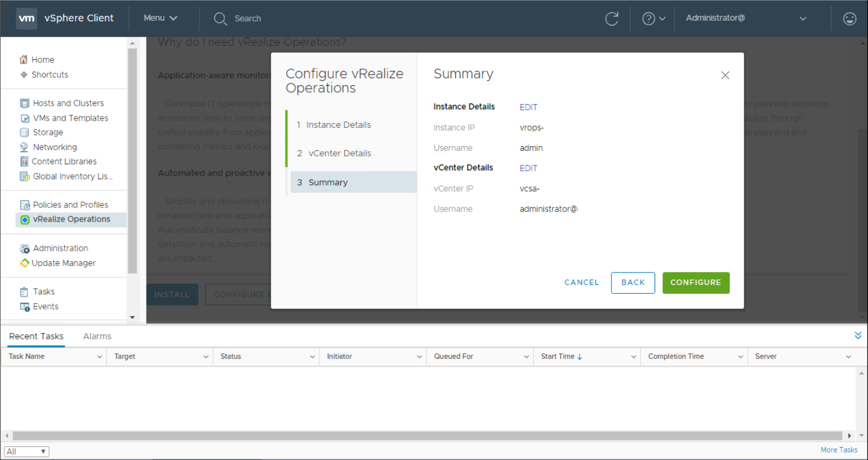Close the Configure vRealize Operations dialog
Viewport: 868px width, 460px height.
point(725,75)
